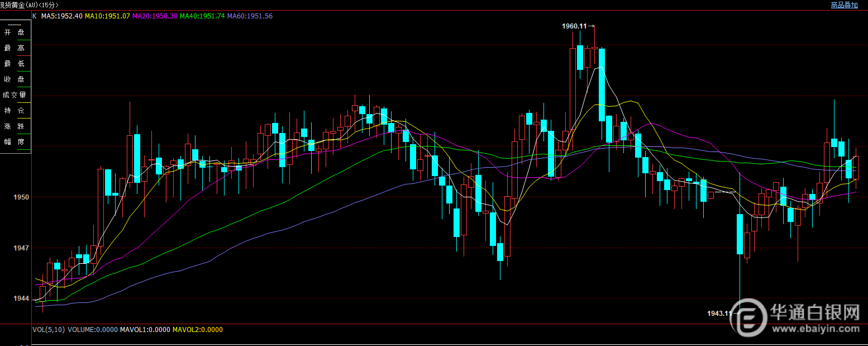This screenshot has width=868, height=346.
Task: Click the VOLUME:0.0000 readout
Action: (x=93, y=330)
